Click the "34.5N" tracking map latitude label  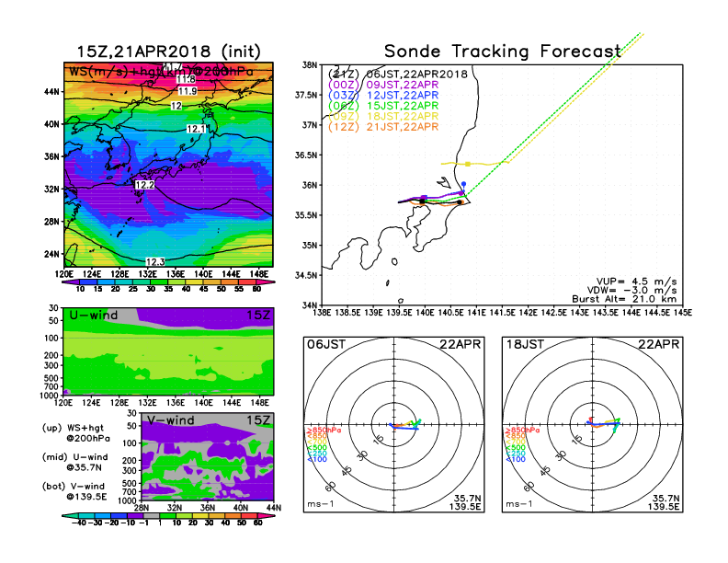tap(306, 275)
